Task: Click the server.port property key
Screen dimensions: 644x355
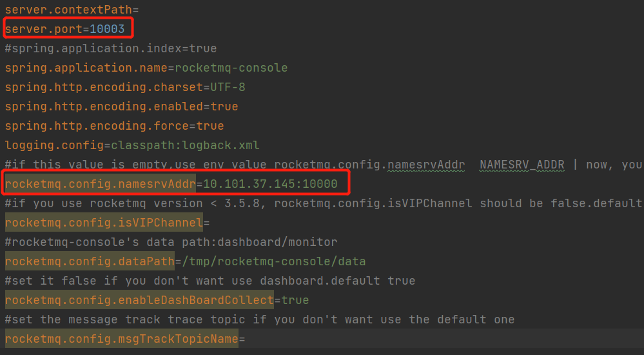Action: (44, 29)
